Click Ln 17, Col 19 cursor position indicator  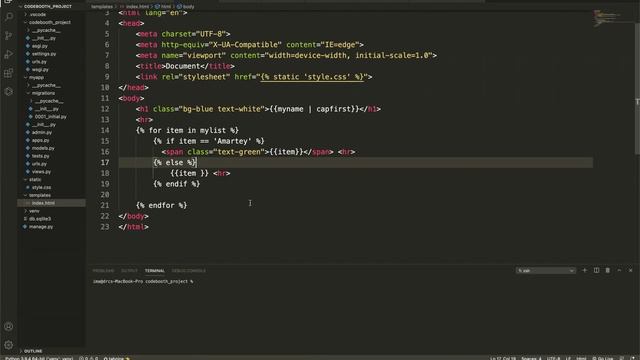click(503, 358)
